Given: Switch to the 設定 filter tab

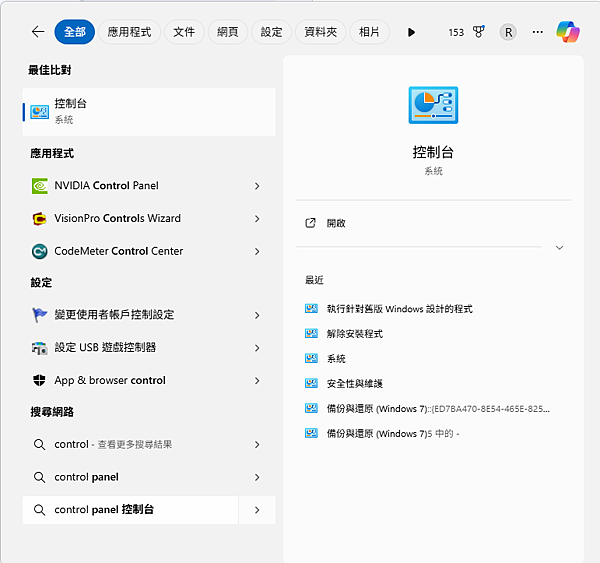Looking at the screenshot, I should pyautogui.click(x=271, y=32).
